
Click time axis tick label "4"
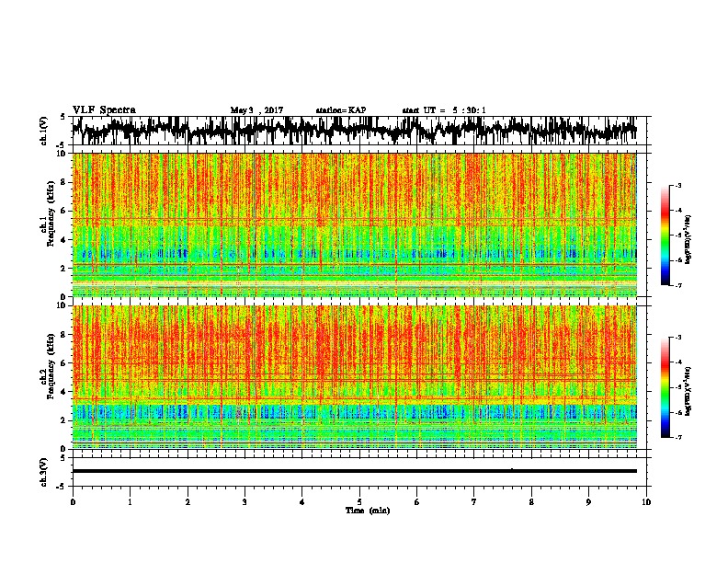(302, 501)
